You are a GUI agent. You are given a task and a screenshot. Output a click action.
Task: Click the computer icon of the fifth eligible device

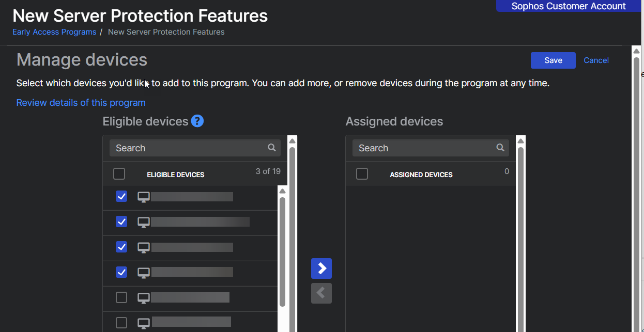[144, 298]
